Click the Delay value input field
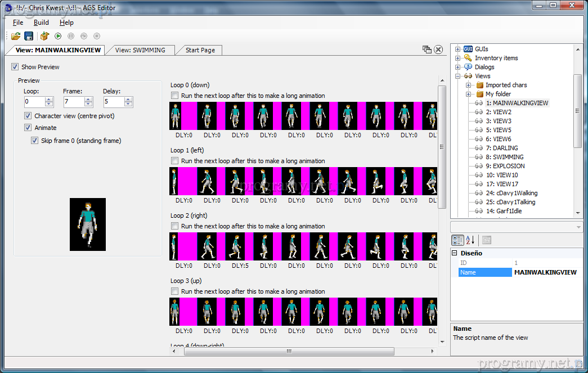Screen dimensions: 588x373 [113, 102]
